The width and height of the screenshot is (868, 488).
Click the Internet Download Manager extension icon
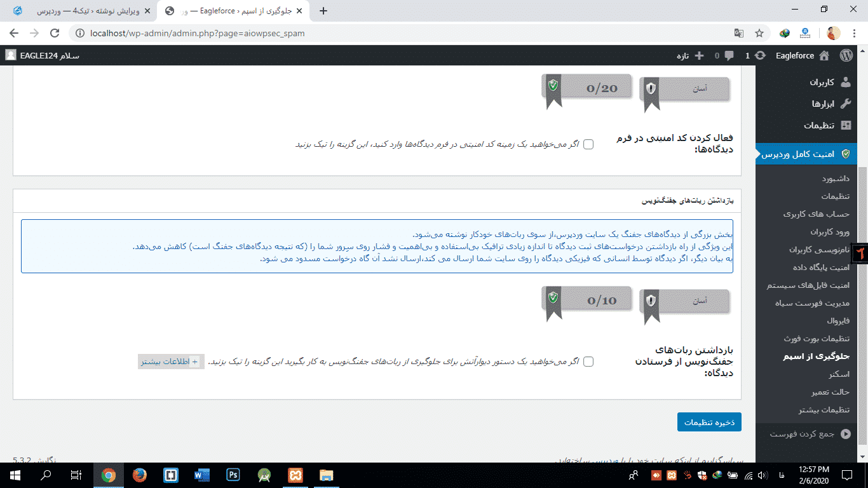[785, 33]
